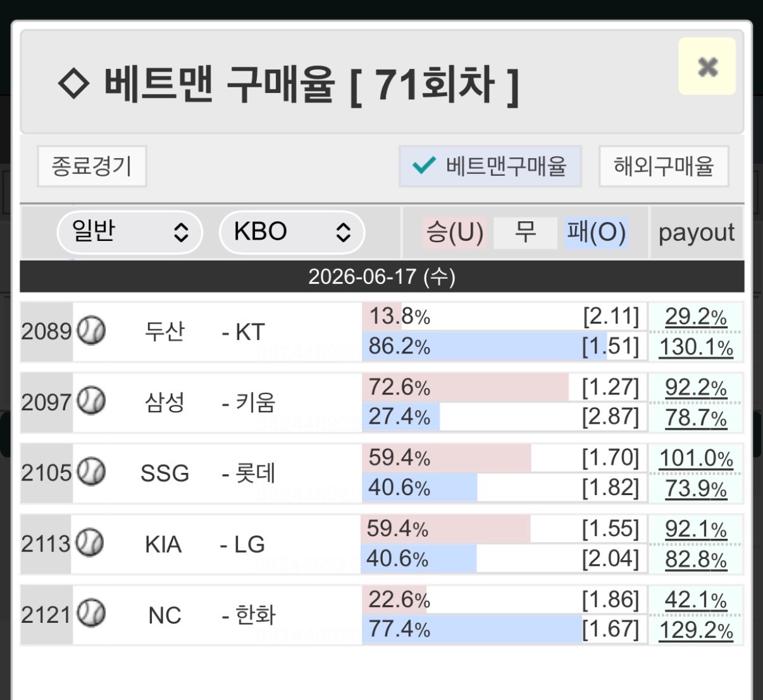Click odds value [2.11]
763x700 pixels.
[611, 316]
